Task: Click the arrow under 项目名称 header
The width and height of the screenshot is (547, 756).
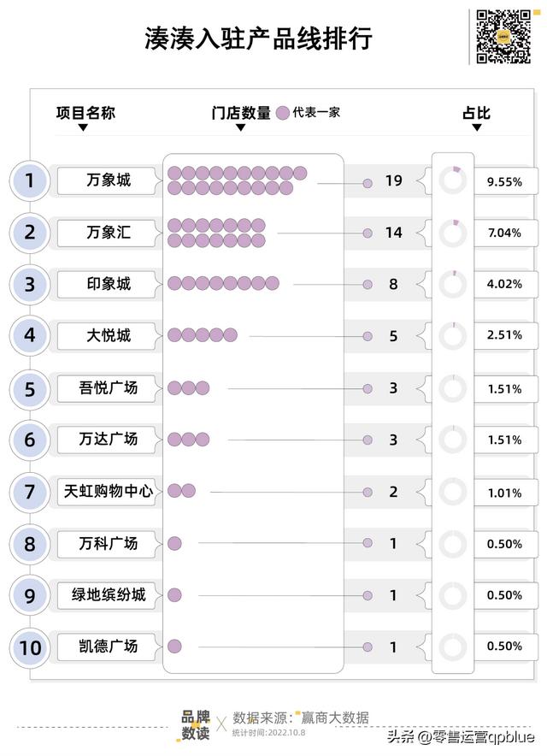Action: coord(83,127)
